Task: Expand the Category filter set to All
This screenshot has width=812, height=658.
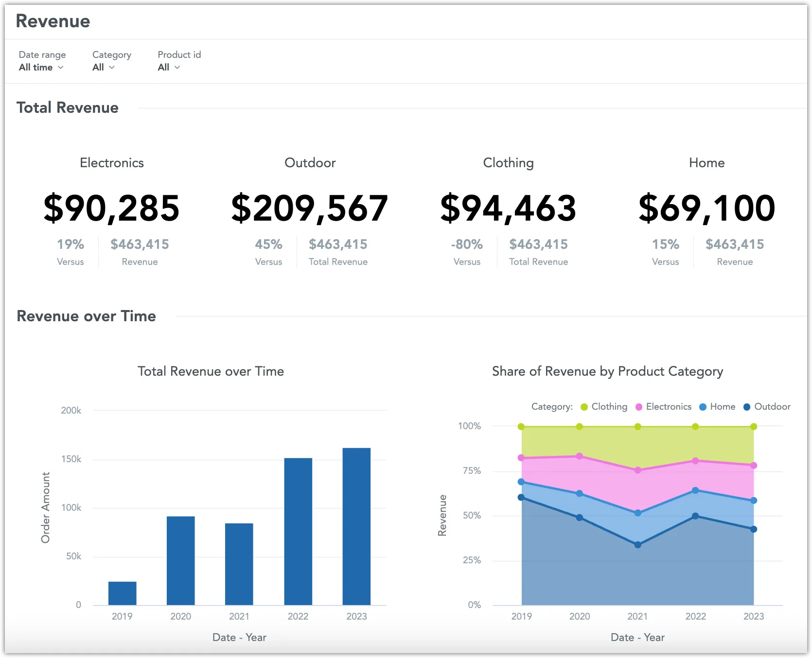Action: (102, 68)
